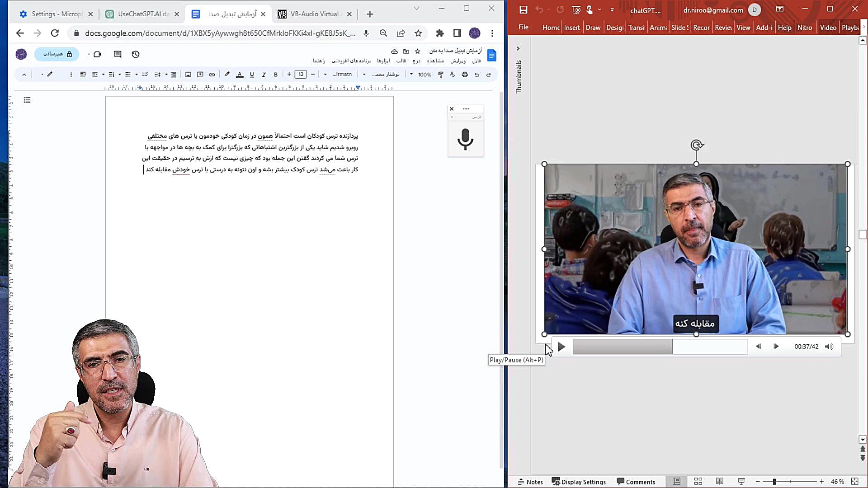Expand the Thumbnails pane chevron
Screen dimensions: 868x488
518,48
